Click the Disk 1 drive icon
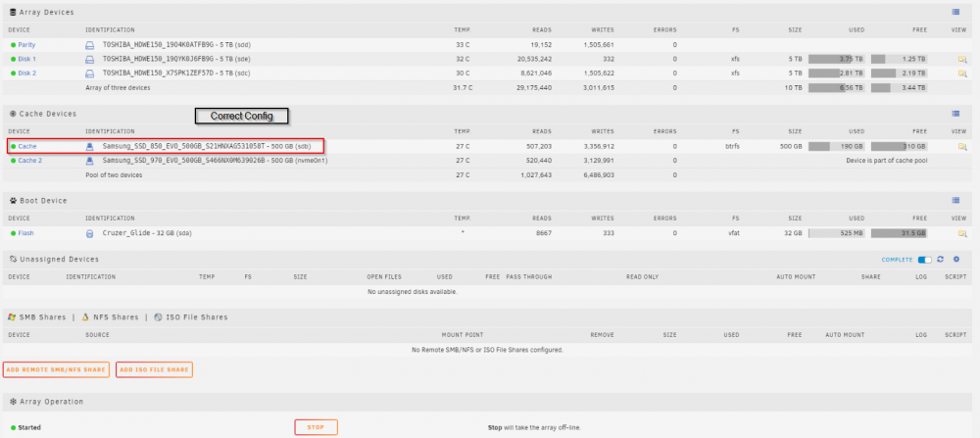The width and height of the screenshot is (980, 438). point(89,60)
